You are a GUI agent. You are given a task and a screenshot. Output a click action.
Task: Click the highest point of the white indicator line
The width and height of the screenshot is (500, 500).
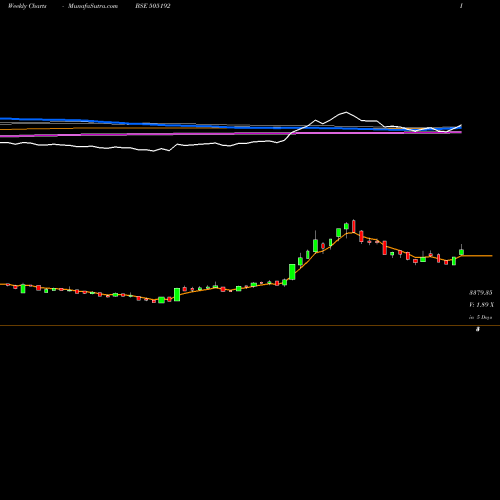tap(346, 112)
